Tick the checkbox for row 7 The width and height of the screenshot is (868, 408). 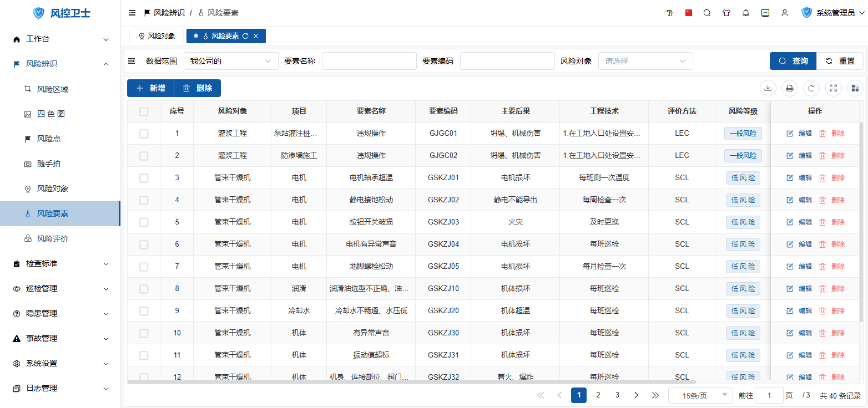(144, 267)
